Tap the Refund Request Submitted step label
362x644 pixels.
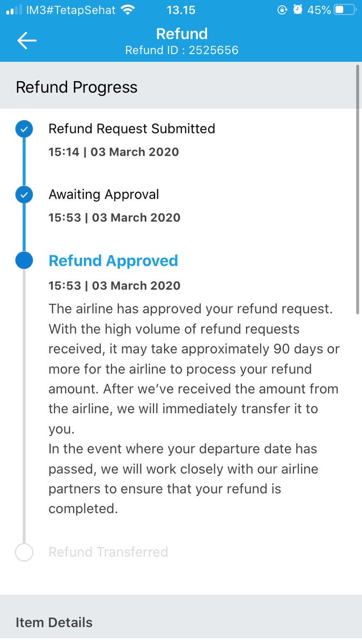[132, 129]
